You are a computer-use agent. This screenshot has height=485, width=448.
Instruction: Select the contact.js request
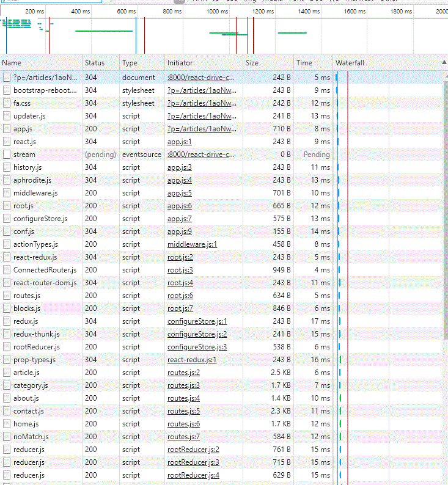pos(221,411)
